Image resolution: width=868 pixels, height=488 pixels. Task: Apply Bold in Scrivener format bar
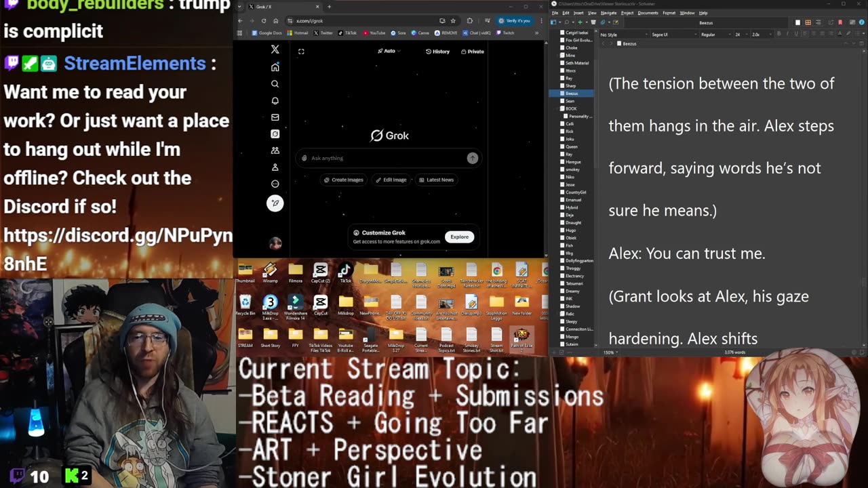tap(778, 34)
